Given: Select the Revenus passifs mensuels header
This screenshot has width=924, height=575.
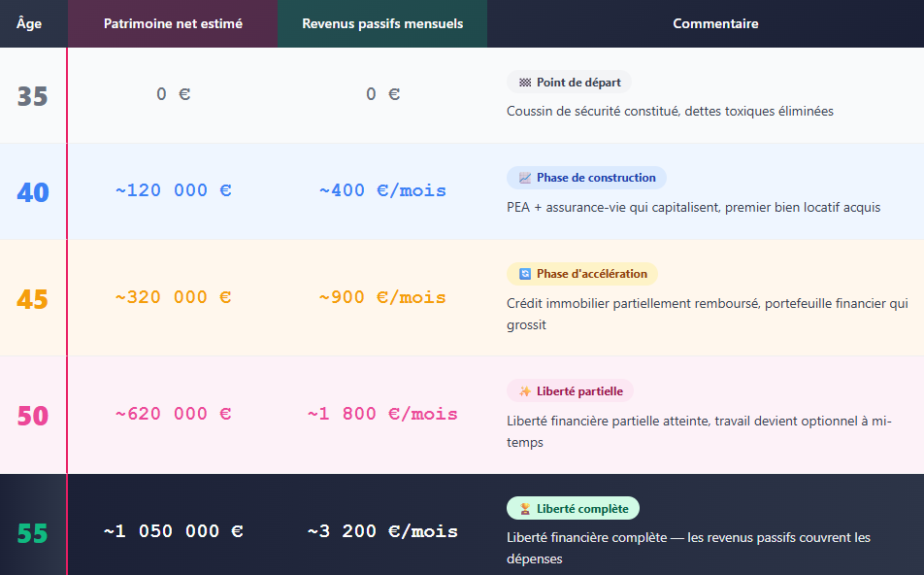Looking at the screenshot, I should tap(382, 23).
